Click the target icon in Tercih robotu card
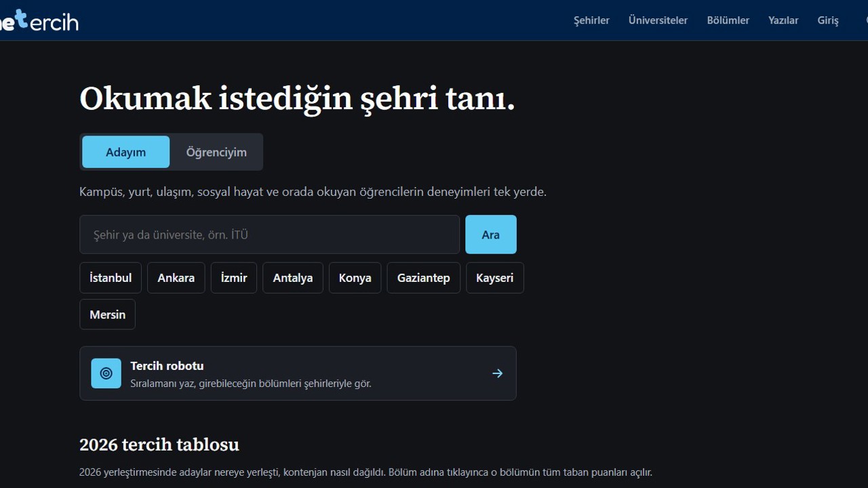 point(106,373)
